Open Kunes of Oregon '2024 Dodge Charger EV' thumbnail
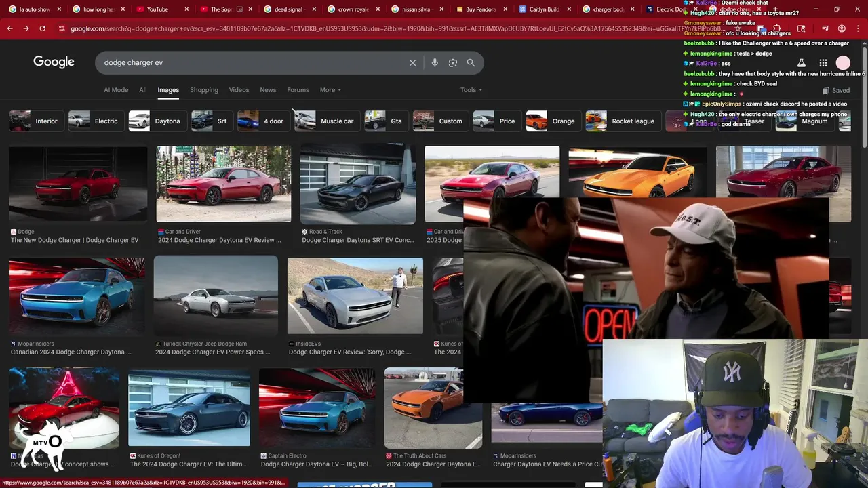The width and height of the screenshot is (868, 488). coord(189,407)
